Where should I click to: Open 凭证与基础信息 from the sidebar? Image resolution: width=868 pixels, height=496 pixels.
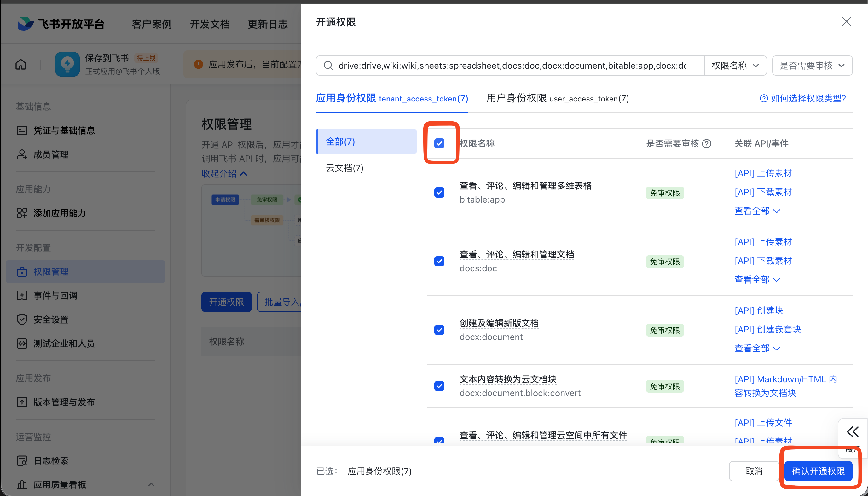[64, 130]
